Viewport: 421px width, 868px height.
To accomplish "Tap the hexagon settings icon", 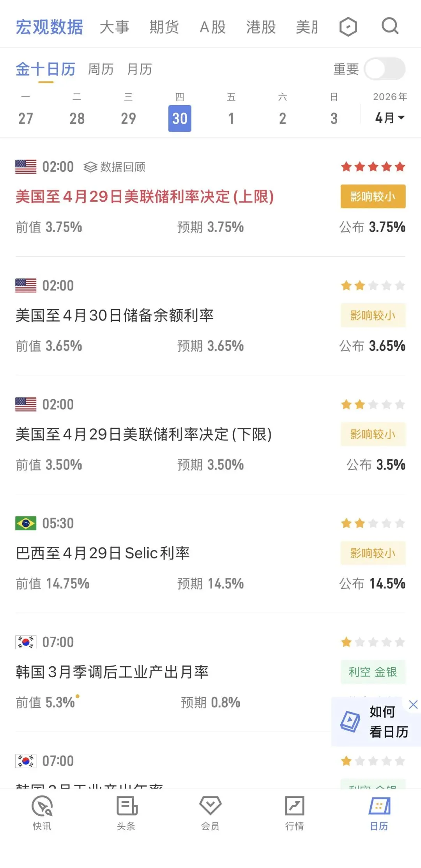I will pos(348,27).
